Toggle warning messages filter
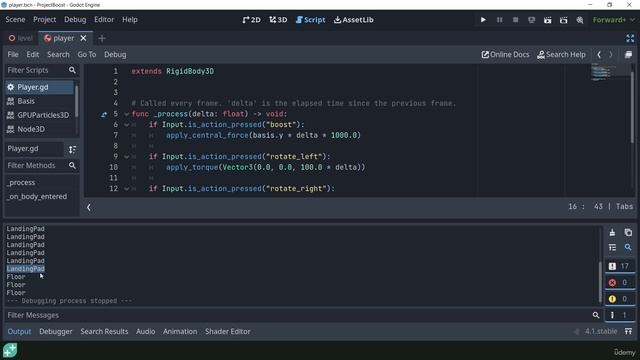Screen dimensions: 640x360 point(620,299)
